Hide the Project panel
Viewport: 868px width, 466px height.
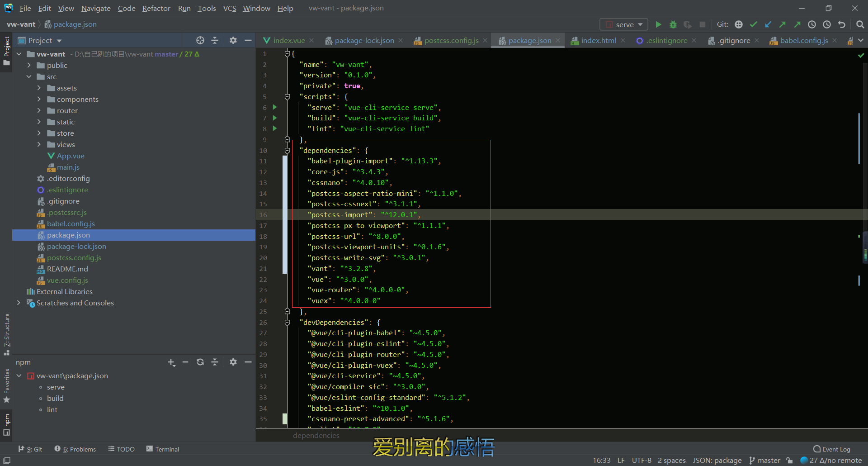[x=248, y=40]
